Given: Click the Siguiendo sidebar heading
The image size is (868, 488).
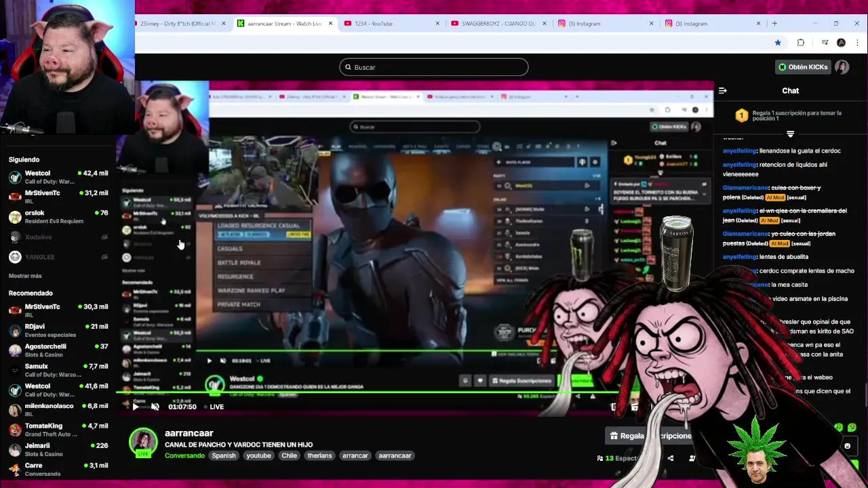Looking at the screenshot, I should [x=24, y=159].
